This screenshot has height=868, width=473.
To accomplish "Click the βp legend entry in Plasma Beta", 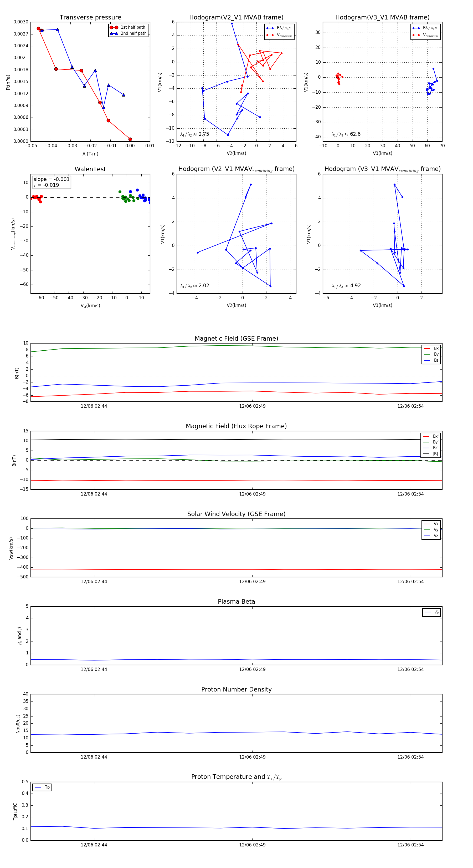I will (x=431, y=612).
